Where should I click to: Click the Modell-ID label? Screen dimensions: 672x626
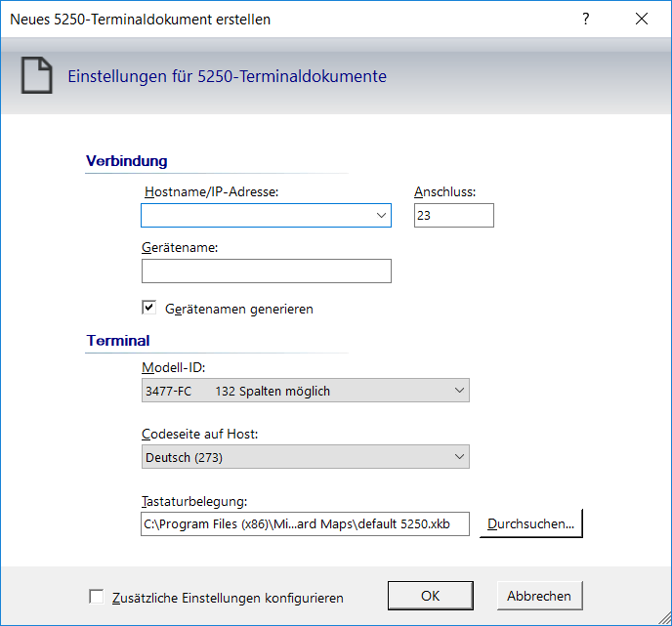click(174, 367)
